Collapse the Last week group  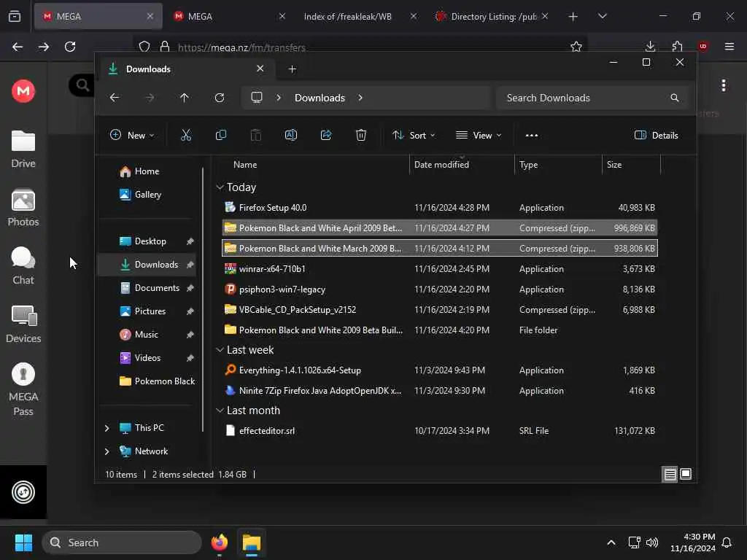(220, 350)
